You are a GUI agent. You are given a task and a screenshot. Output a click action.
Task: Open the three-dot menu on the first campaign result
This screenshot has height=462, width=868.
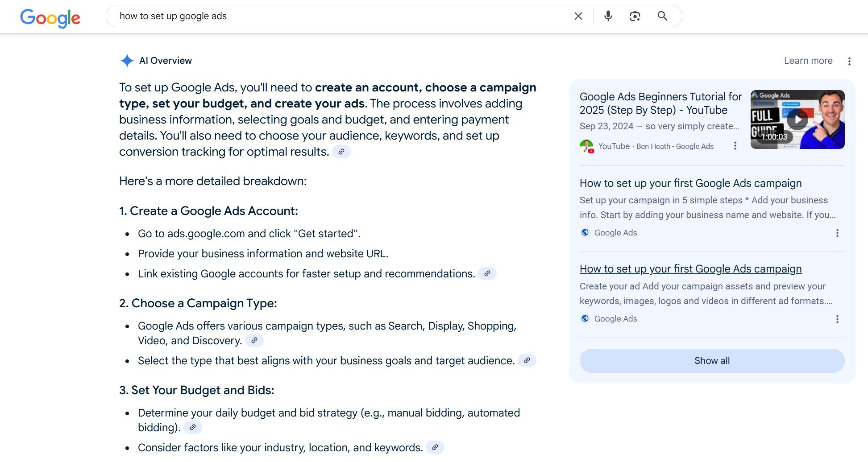[837, 233]
